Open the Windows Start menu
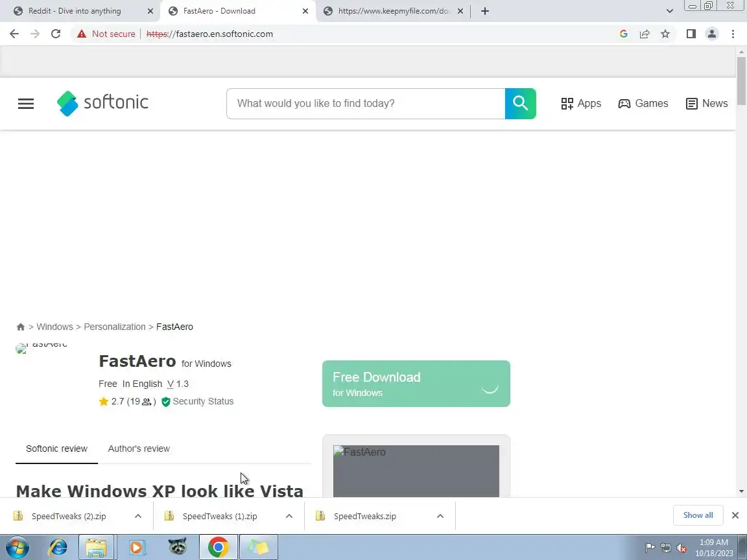 coord(17,547)
